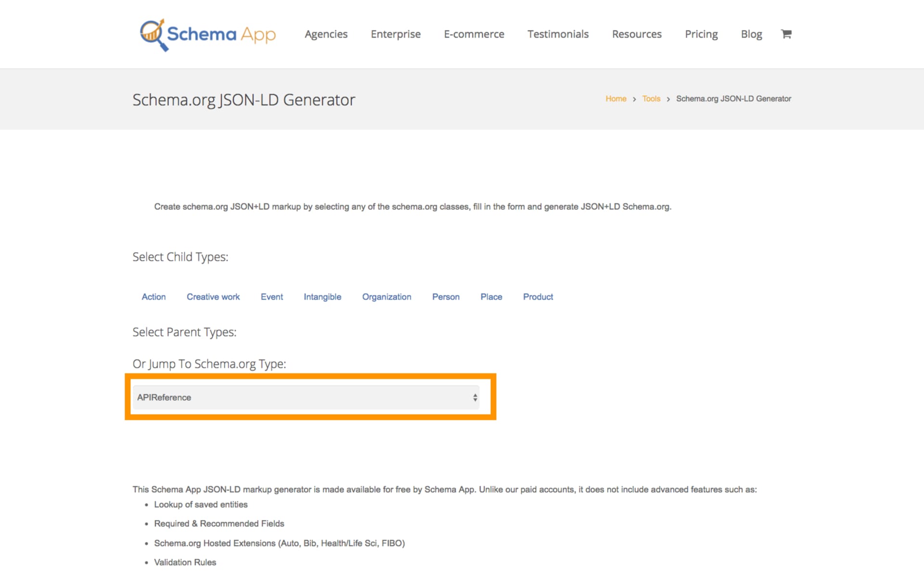Viewport: 924px width, 578px height.
Task: Open the APIReference type dropdown
Action: click(306, 397)
